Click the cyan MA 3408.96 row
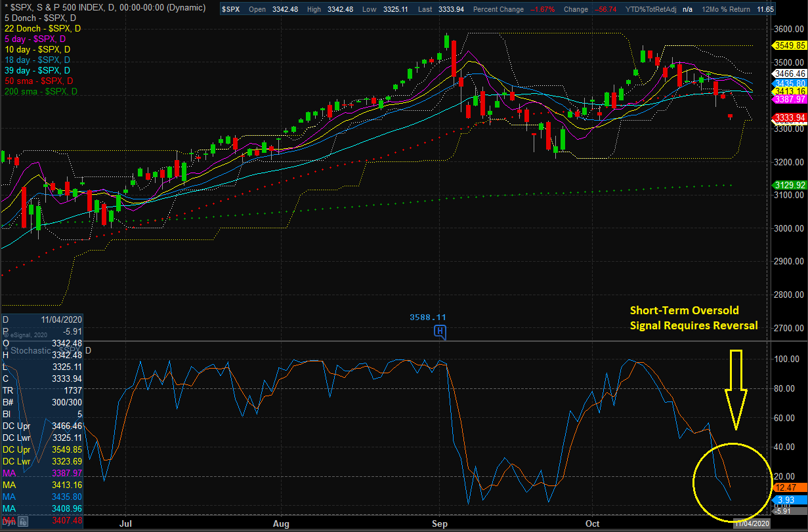The height and width of the screenshot is (532, 808). [x=41, y=508]
